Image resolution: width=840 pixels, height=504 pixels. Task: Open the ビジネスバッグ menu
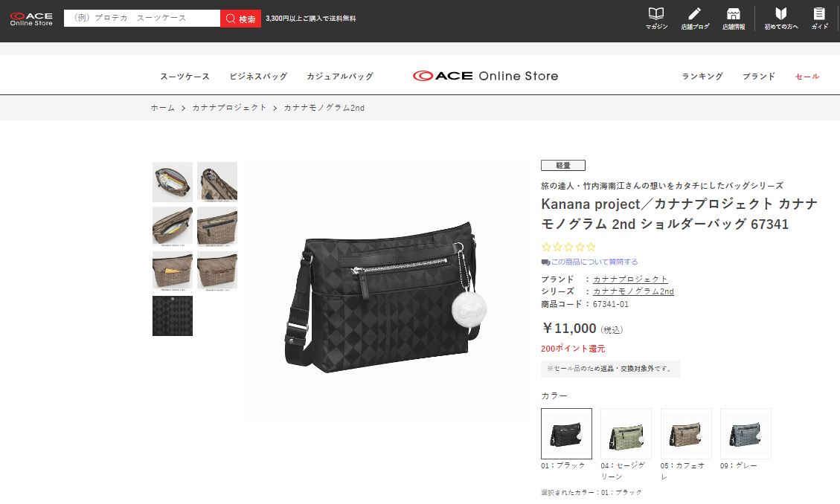click(258, 77)
